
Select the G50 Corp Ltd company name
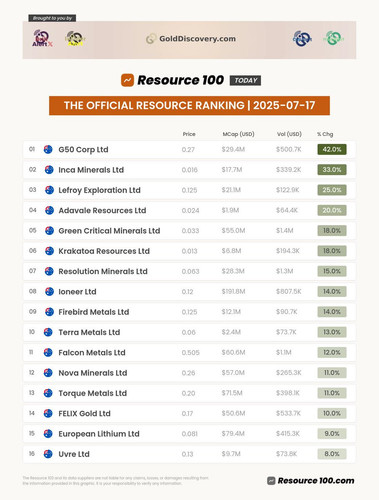(83, 150)
